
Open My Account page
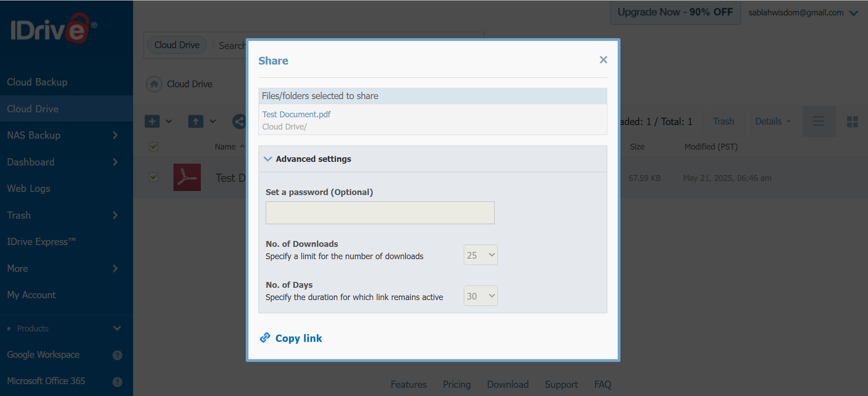coord(31,295)
